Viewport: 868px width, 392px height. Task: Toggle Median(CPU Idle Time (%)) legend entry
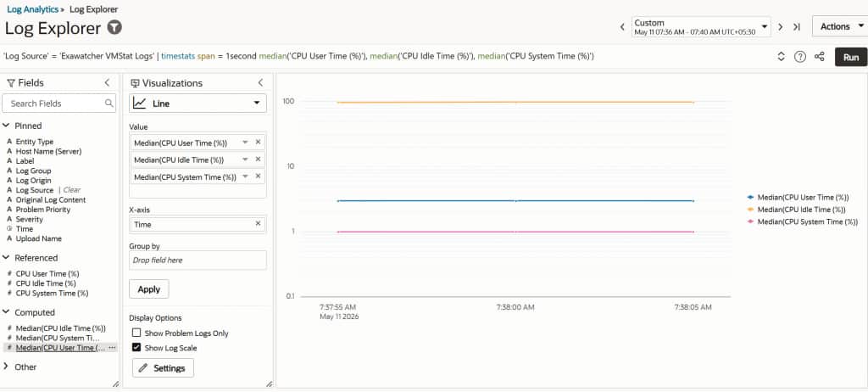tap(796, 209)
